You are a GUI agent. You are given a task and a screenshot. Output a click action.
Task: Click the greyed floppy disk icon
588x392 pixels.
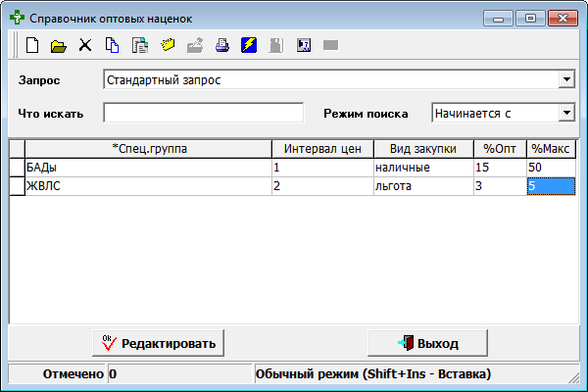(x=276, y=45)
